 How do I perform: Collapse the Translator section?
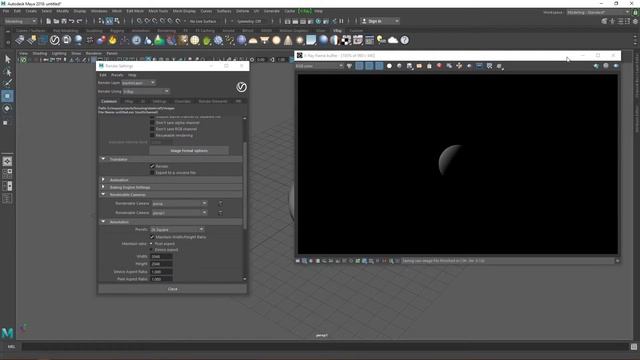coord(103,159)
